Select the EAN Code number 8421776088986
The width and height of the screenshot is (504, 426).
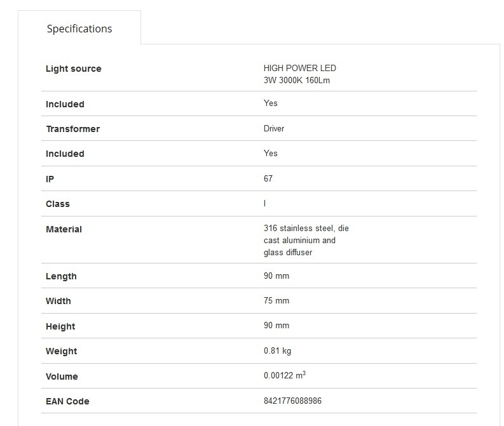tap(292, 401)
